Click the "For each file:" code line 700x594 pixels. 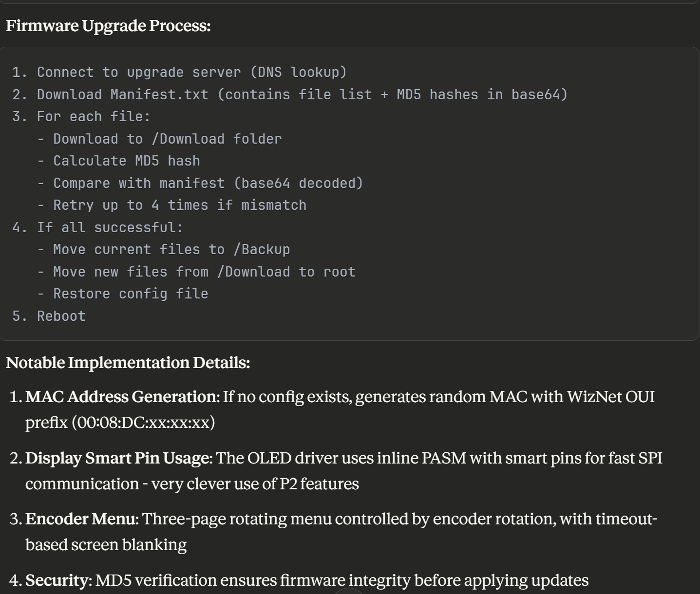81,117
